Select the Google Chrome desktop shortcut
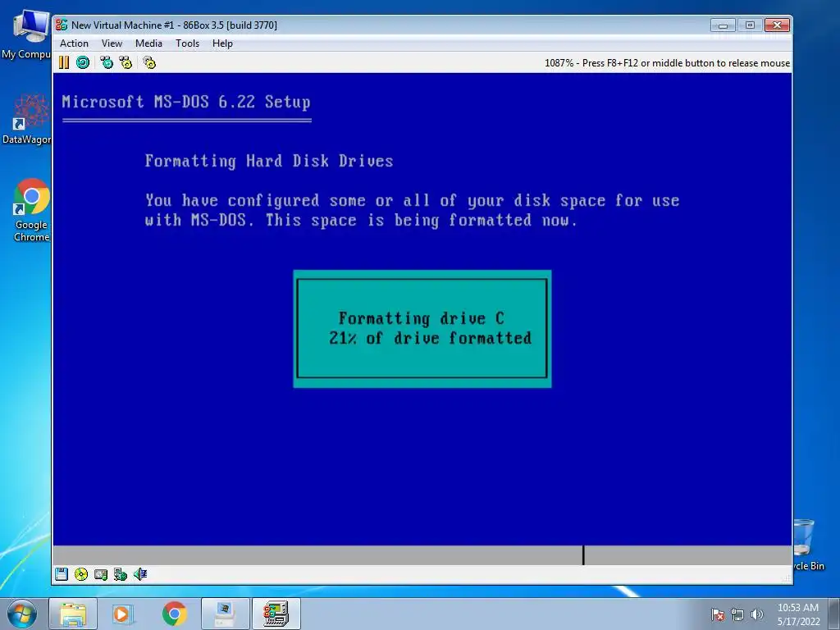The width and height of the screenshot is (840, 630). click(x=31, y=210)
